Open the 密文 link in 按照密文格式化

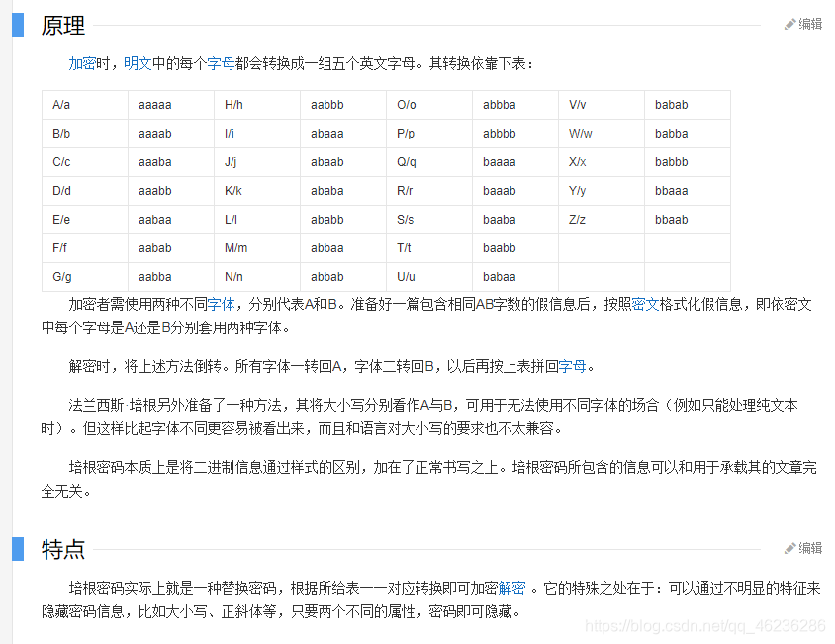tap(645, 304)
